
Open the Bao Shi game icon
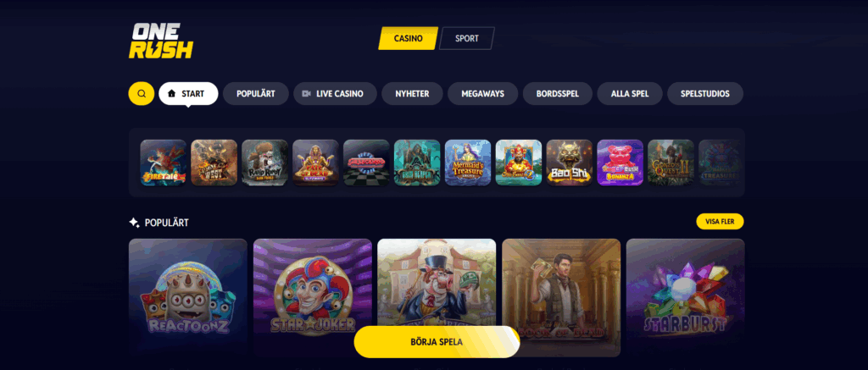click(569, 163)
